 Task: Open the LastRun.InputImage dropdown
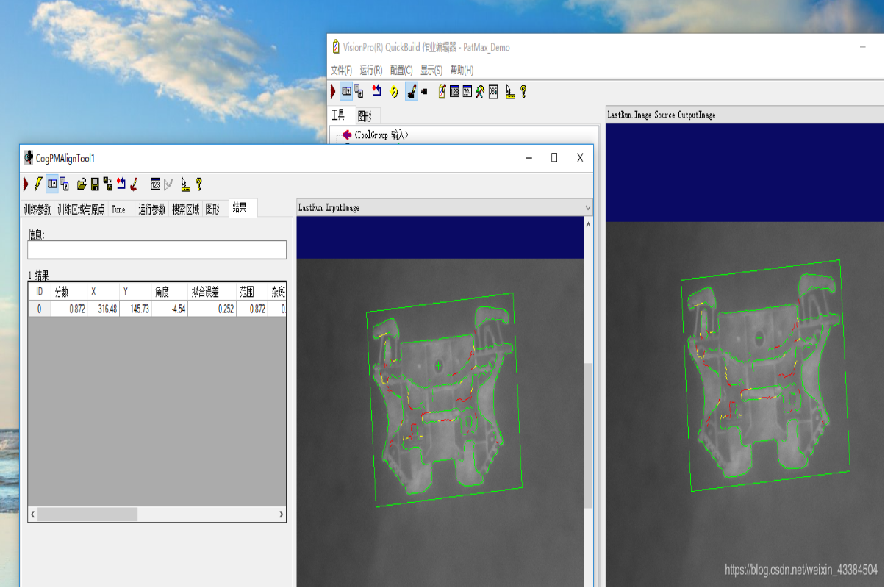[587, 208]
